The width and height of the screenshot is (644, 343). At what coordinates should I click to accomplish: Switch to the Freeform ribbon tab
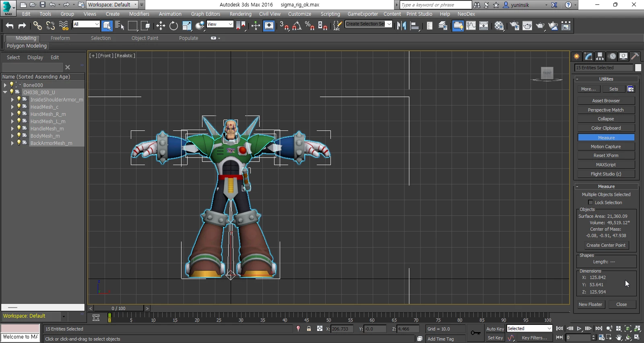pyautogui.click(x=60, y=38)
